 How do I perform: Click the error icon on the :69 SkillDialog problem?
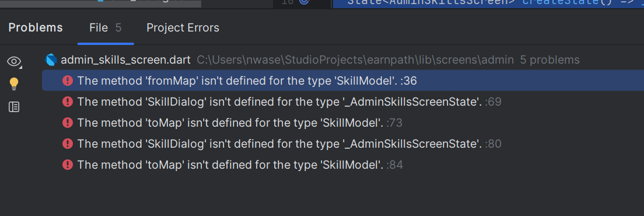point(67,102)
